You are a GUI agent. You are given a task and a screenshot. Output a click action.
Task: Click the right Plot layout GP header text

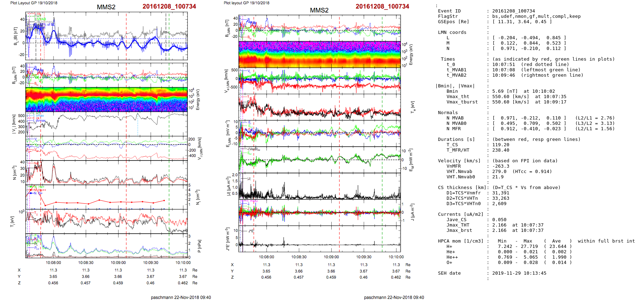(246, 3)
